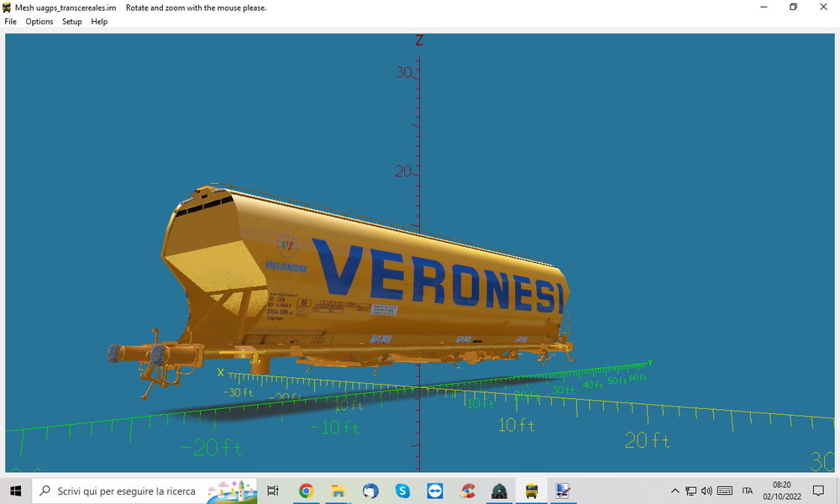
Task: Click the app icon in title bar
Action: 7,8
